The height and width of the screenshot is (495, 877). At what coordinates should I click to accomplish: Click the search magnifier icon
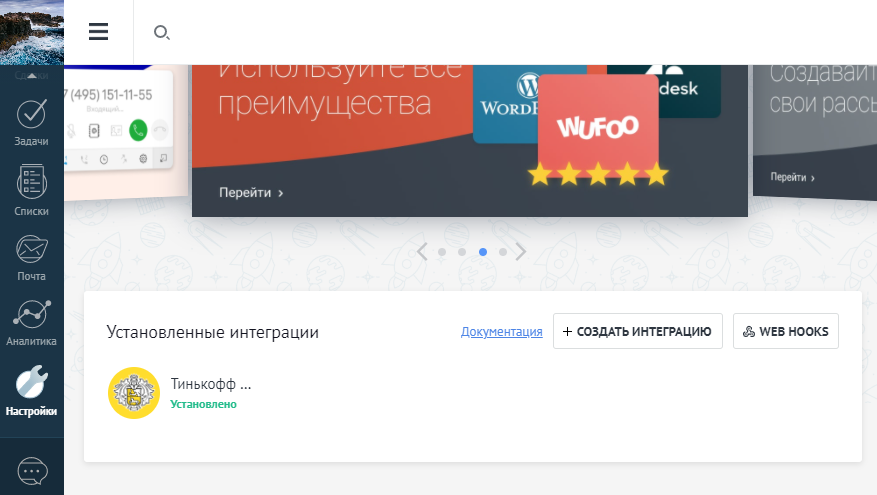pos(162,32)
